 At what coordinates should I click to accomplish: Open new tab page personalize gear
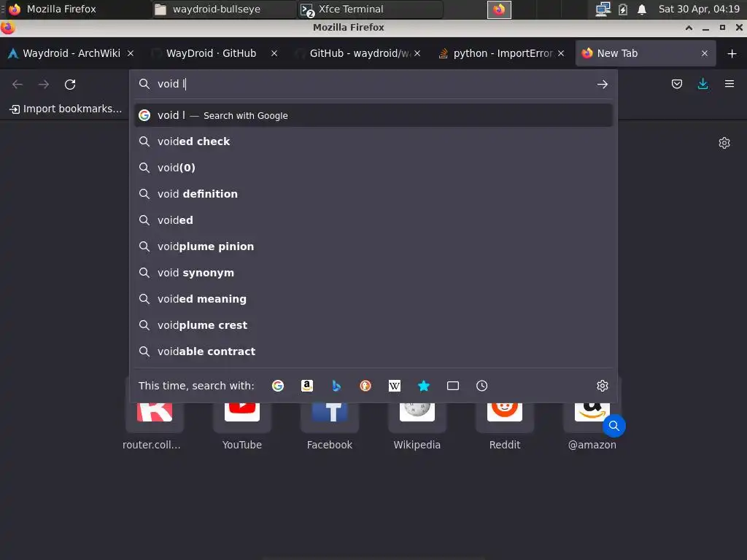[724, 143]
